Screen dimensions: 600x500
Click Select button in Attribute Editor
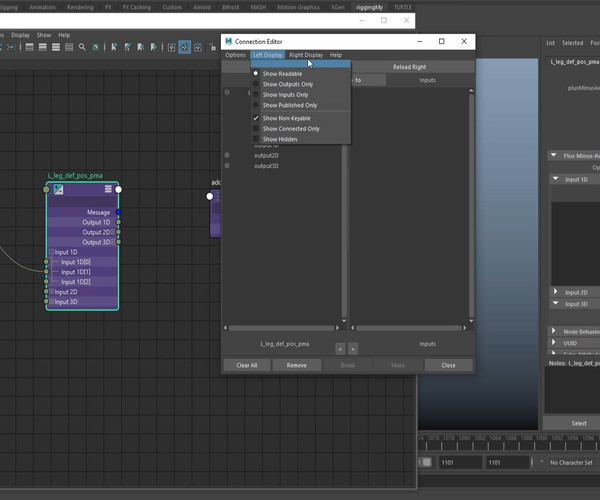click(x=579, y=423)
